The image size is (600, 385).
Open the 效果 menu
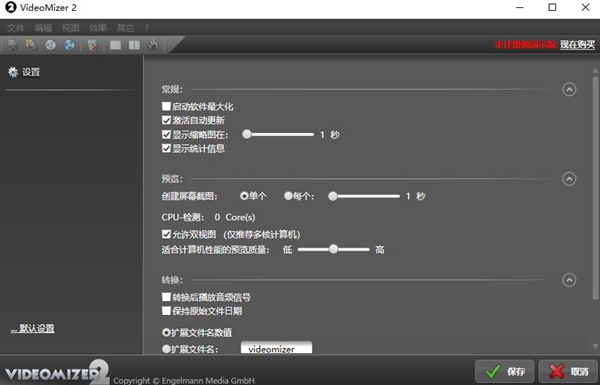click(x=98, y=28)
